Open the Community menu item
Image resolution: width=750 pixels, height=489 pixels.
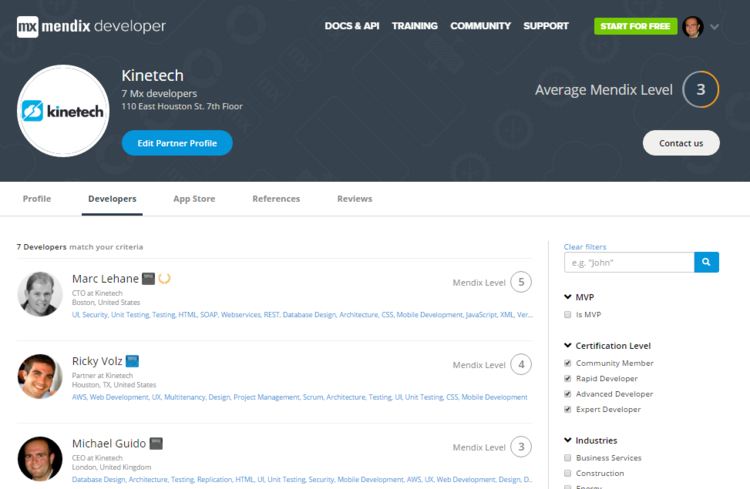(480, 26)
